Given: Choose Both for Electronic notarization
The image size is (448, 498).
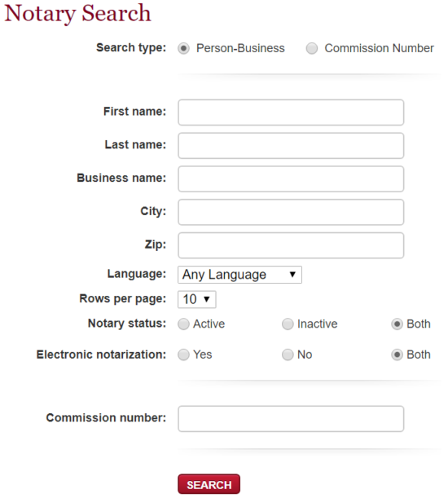Looking at the screenshot, I should [397, 355].
